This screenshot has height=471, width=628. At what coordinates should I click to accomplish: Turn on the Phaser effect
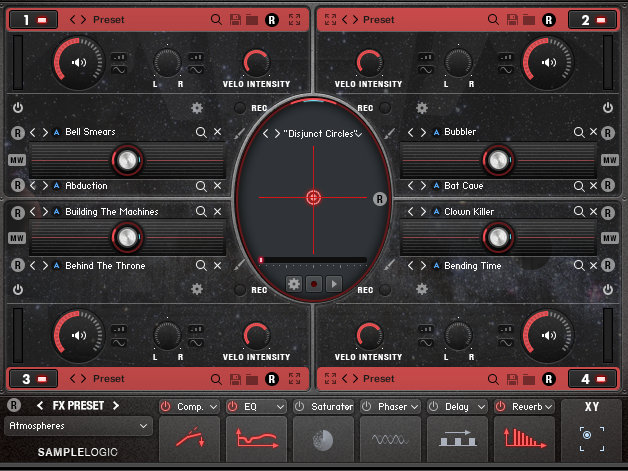coord(366,407)
